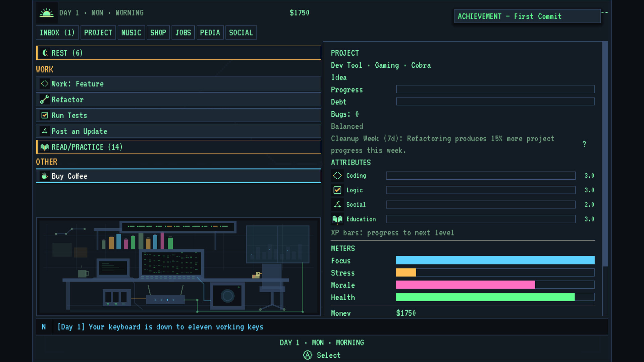The image size is (644, 362).
Task: Switch to the SHOP tab
Action: 158,33
